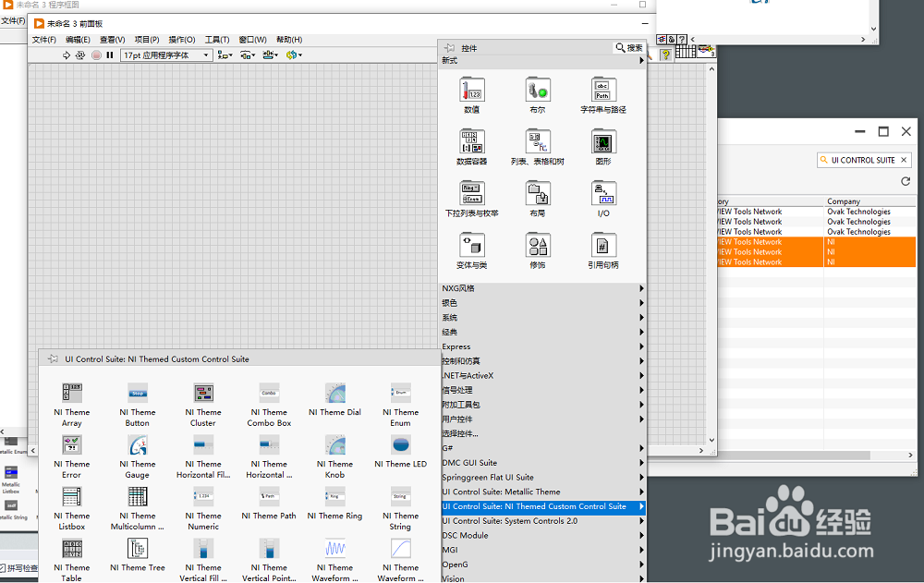
Task: Open the 变体与类 palette icon
Action: point(472,246)
